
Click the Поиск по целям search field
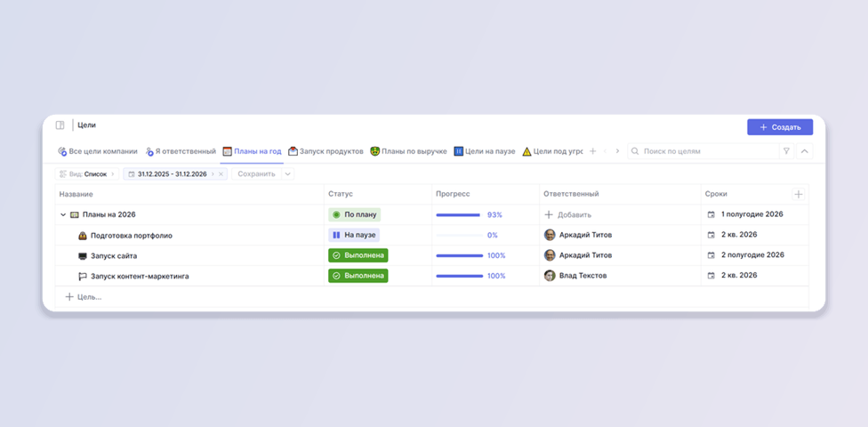point(703,151)
